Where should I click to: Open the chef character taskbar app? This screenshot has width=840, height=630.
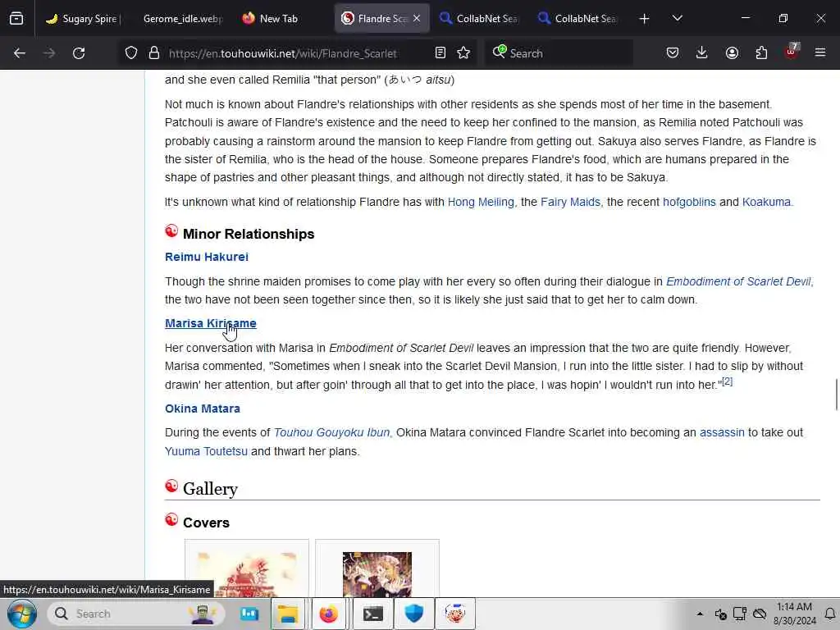pyautogui.click(x=455, y=614)
